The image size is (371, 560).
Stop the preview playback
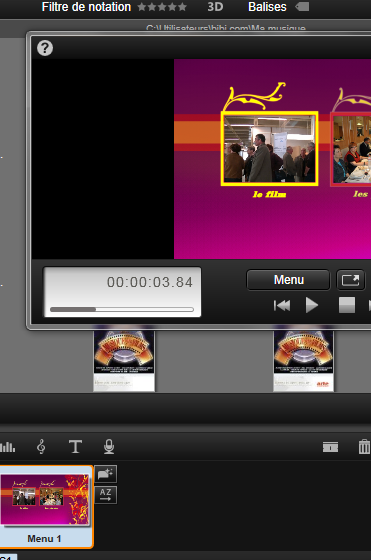(347, 305)
